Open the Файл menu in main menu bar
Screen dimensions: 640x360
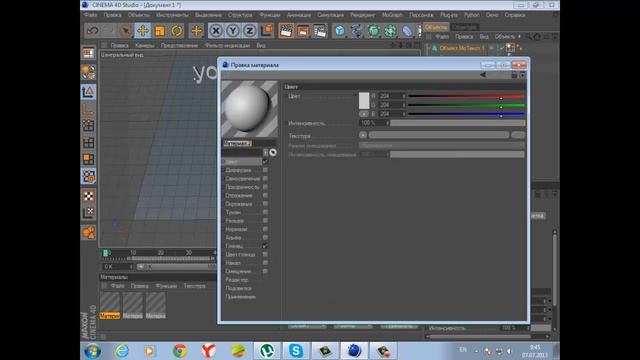coord(91,15)
